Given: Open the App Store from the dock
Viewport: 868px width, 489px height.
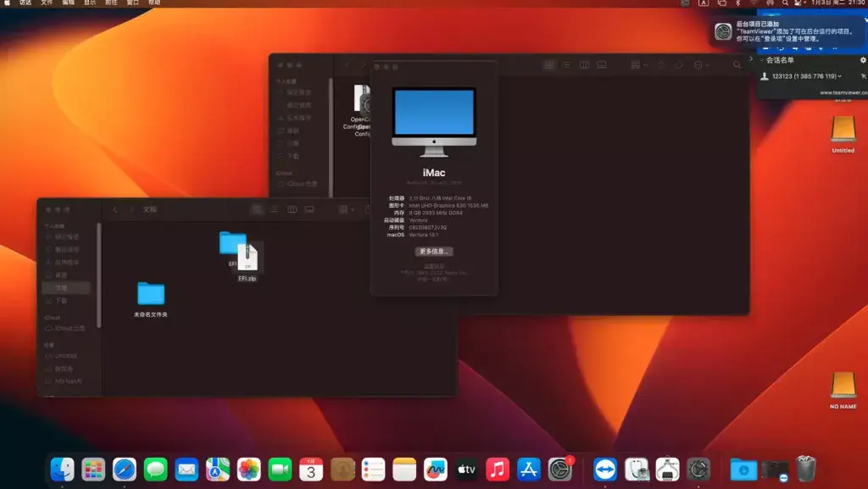Looking at the screenshot, I should (x=529, y=470).
